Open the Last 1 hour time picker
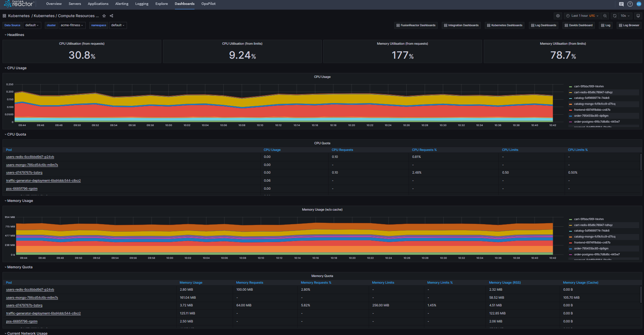Viewport: 644px width, 335px height. [582, 16]
